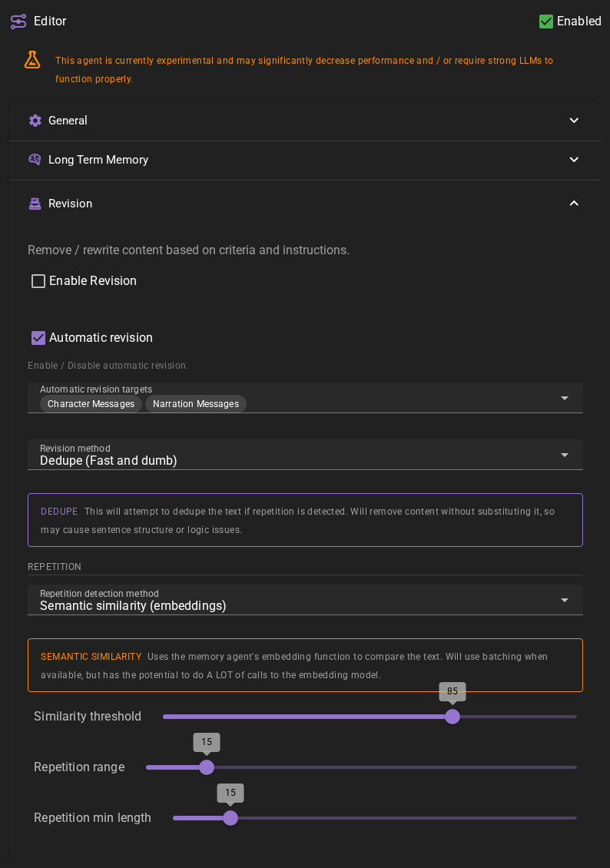Image resolution: width=610 pixels, height=868 pixels.
Task: Click the 85 value bubble above threshold slider
Action: point(453,691)
